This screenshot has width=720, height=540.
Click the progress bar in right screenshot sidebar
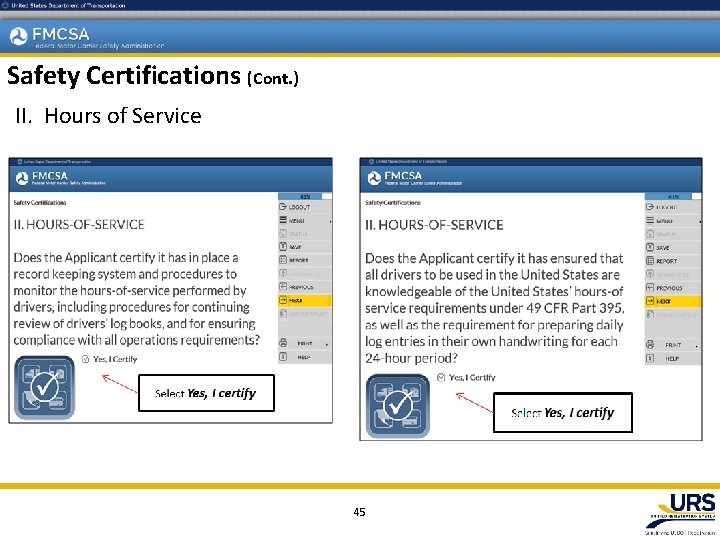673,197
